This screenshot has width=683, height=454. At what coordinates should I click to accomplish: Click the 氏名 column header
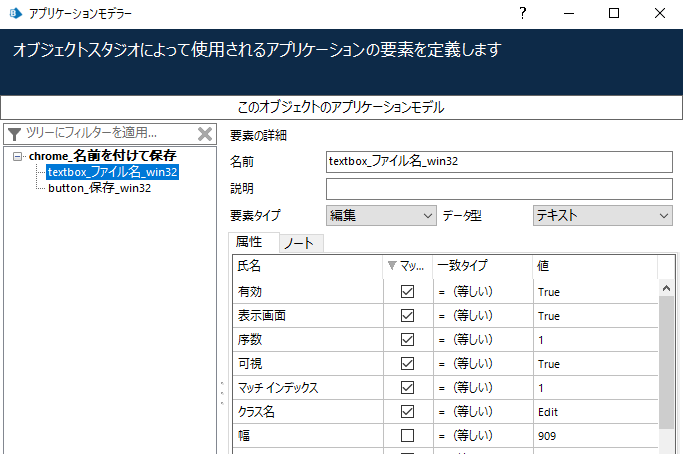[308, 266]
